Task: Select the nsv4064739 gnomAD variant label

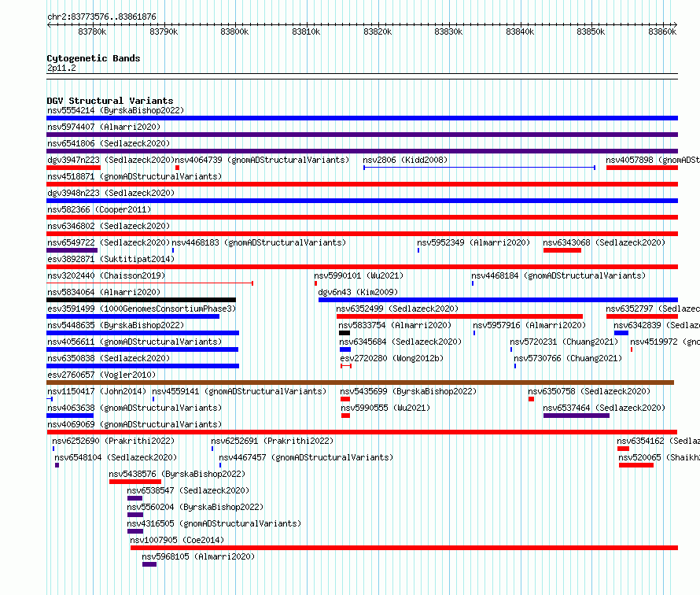Action: pos(262,160)
